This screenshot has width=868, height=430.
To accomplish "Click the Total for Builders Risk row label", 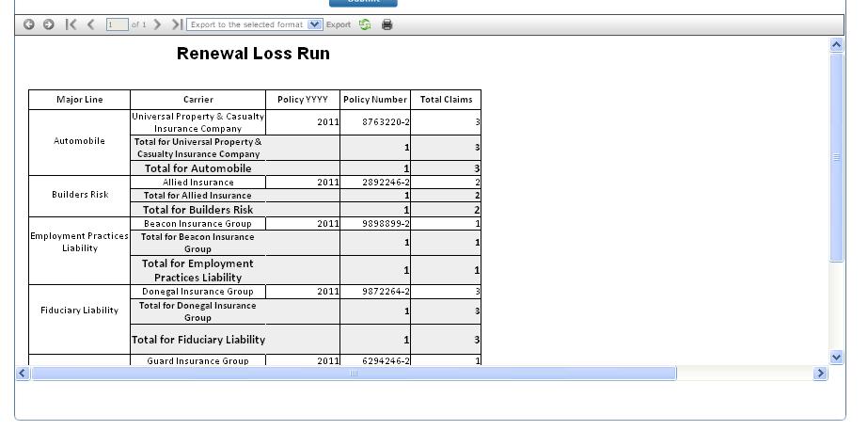I will pyautogui.click(x=198, y=210).
